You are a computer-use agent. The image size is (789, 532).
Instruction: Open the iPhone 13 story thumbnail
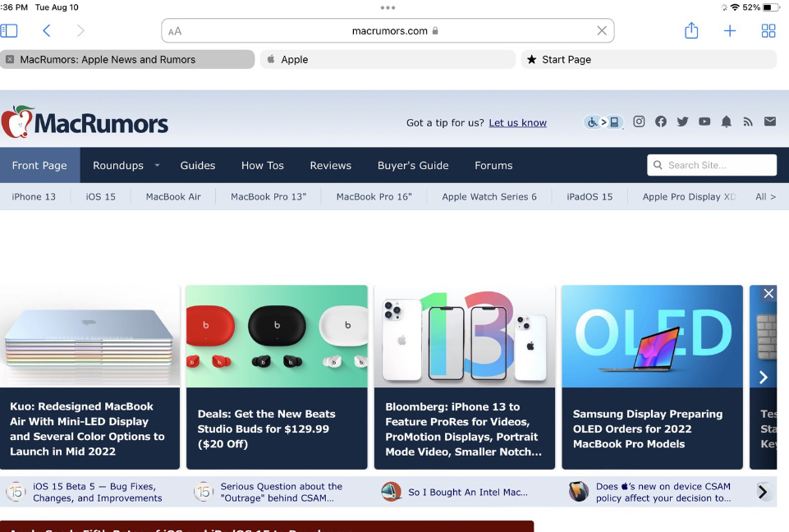pos(465,337)
